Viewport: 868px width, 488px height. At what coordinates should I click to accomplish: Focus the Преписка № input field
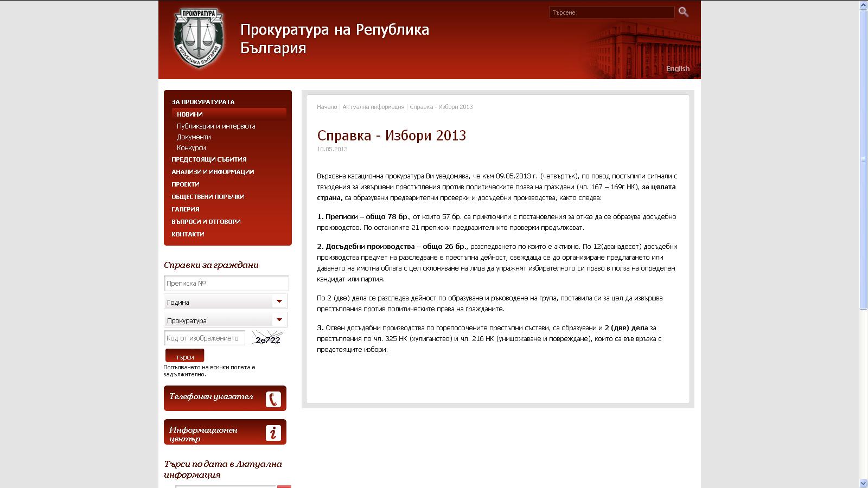(226, 283)
